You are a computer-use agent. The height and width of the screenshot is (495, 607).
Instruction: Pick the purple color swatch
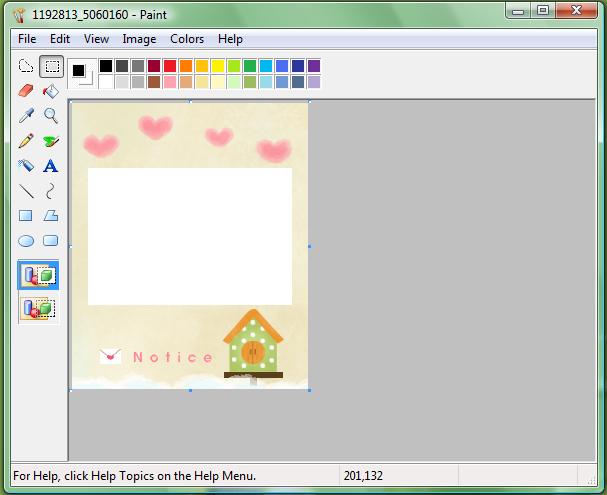[314, 66]
